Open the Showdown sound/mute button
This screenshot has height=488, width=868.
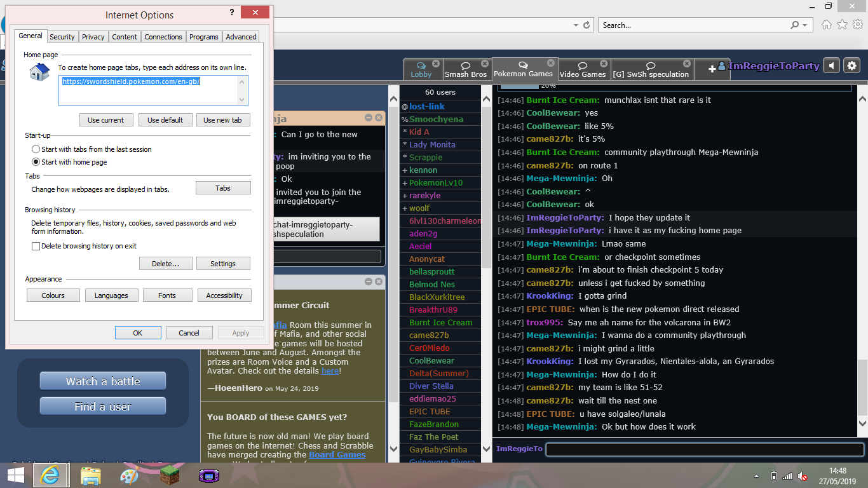831,65
